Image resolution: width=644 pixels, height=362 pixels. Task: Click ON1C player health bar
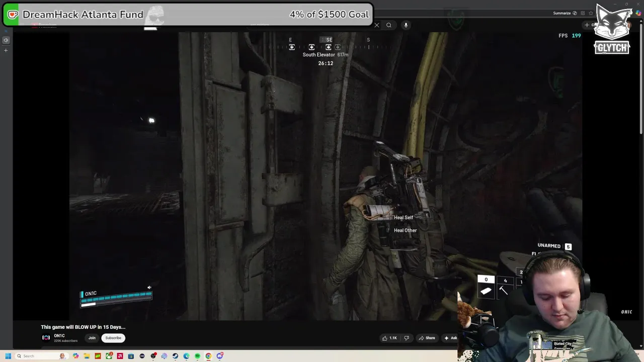116,299
